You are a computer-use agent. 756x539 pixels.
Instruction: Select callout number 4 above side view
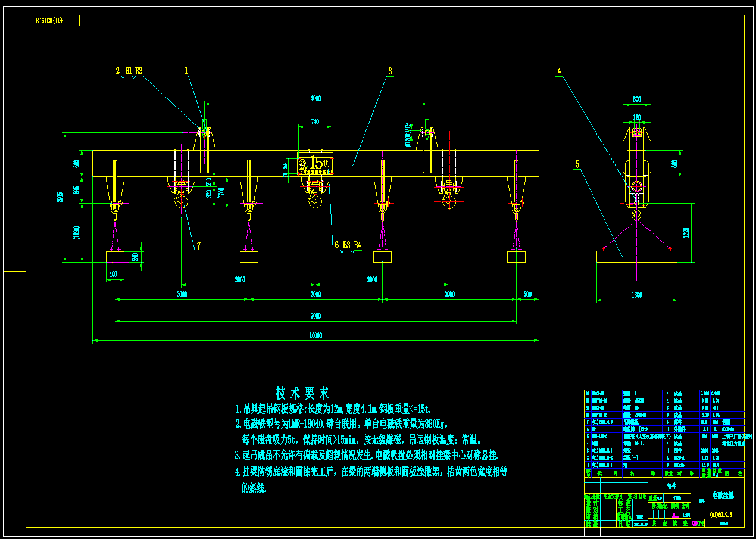coord(559,71)
